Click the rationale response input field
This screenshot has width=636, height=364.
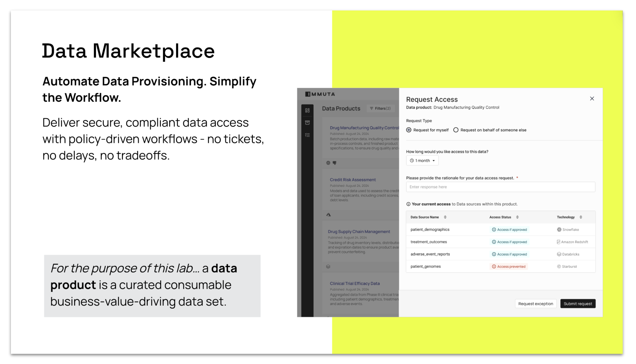pos(500,187)
